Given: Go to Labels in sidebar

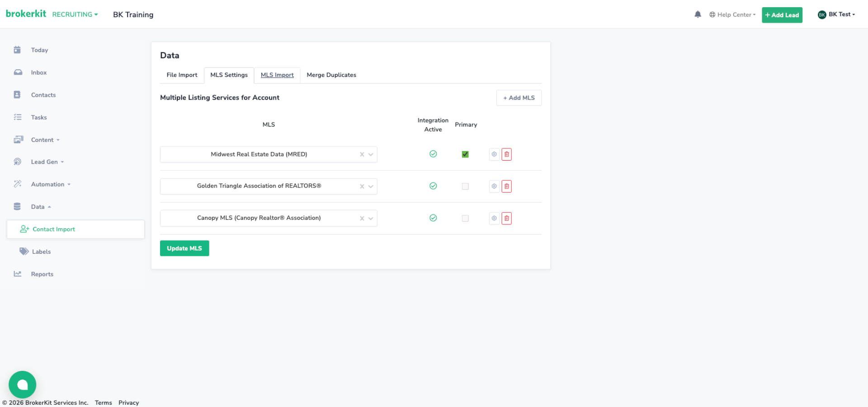Looking at the screenshot, I should pos(41,251).
